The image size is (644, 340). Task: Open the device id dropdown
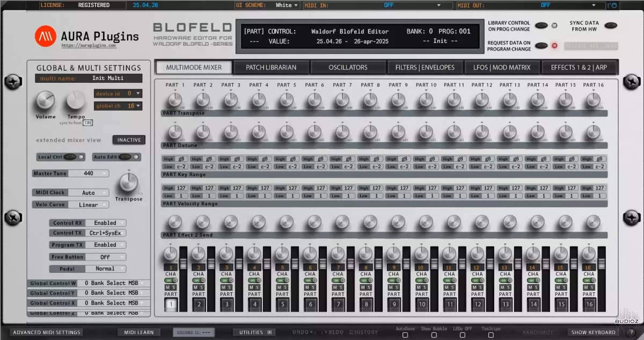point(118,93)
